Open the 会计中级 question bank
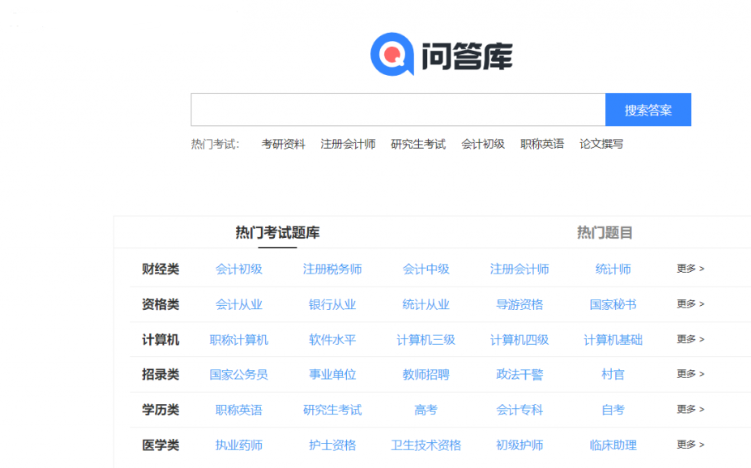This screenshot has width=751, height=468. tap(426, 269)
